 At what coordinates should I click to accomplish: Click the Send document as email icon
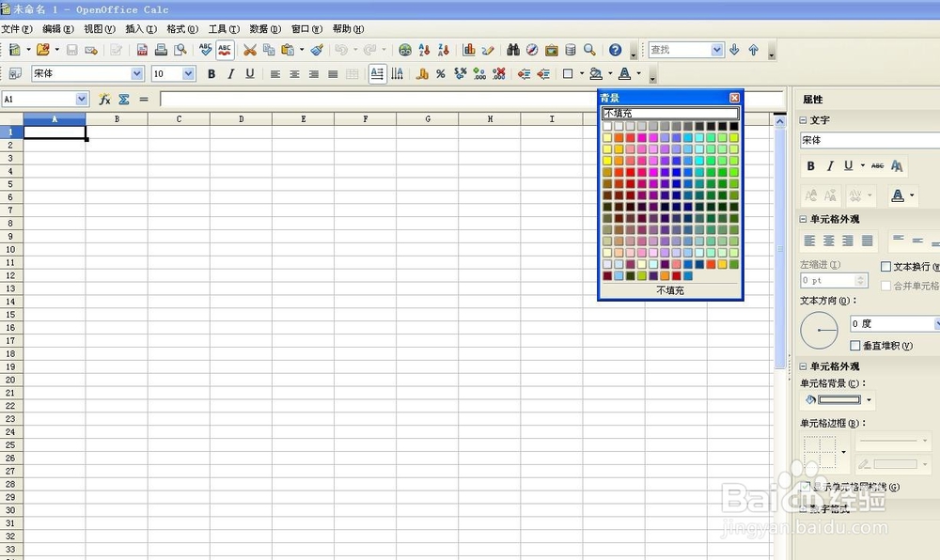(x=91, y=51)
